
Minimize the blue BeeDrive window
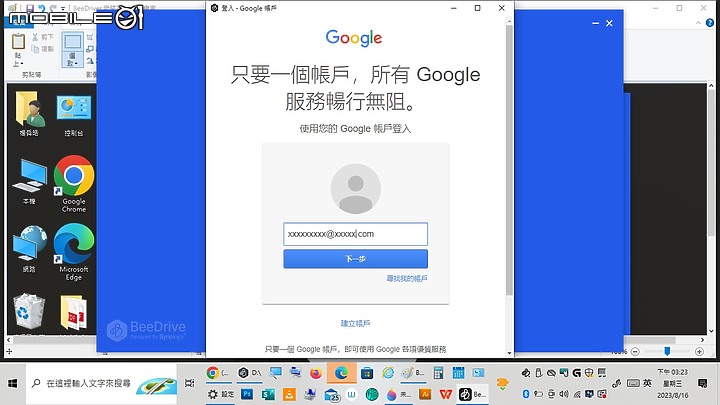click(596, 23)
